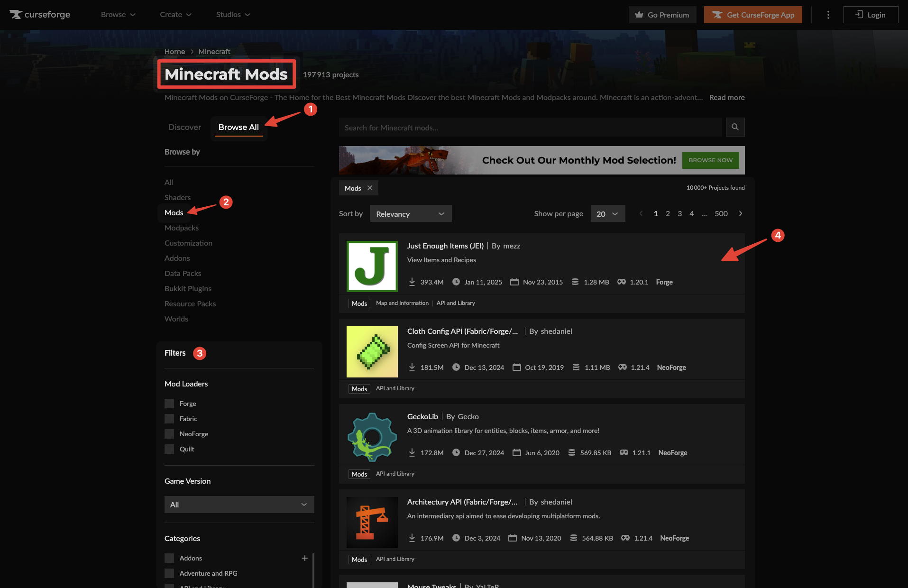Open the Show per page dropdown
This screenshot has width=908, height=588.
click(608, 214)
